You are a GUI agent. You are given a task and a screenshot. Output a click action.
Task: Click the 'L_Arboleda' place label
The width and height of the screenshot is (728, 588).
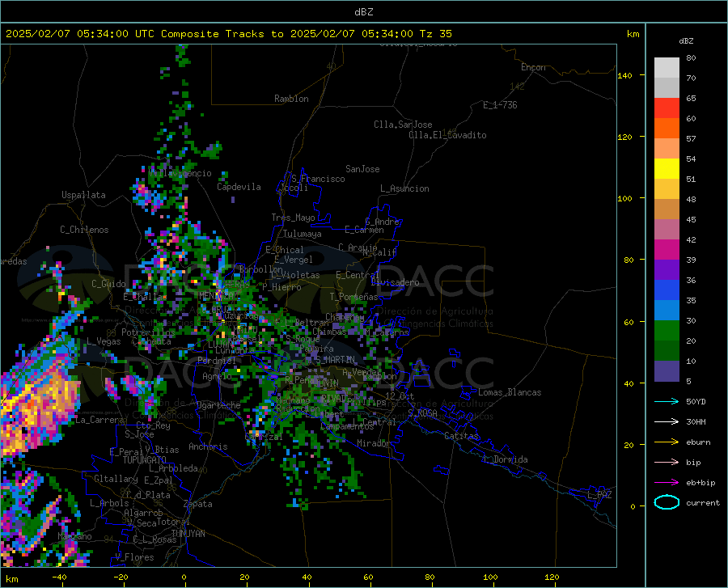[173, 468]
